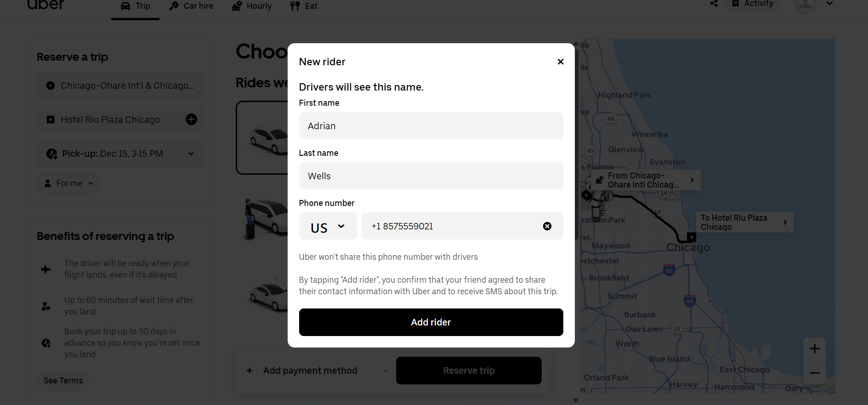The width and height of the screenshot is (868, 405).
Task: Open the US country code dropdown
Action: point(328,226)
